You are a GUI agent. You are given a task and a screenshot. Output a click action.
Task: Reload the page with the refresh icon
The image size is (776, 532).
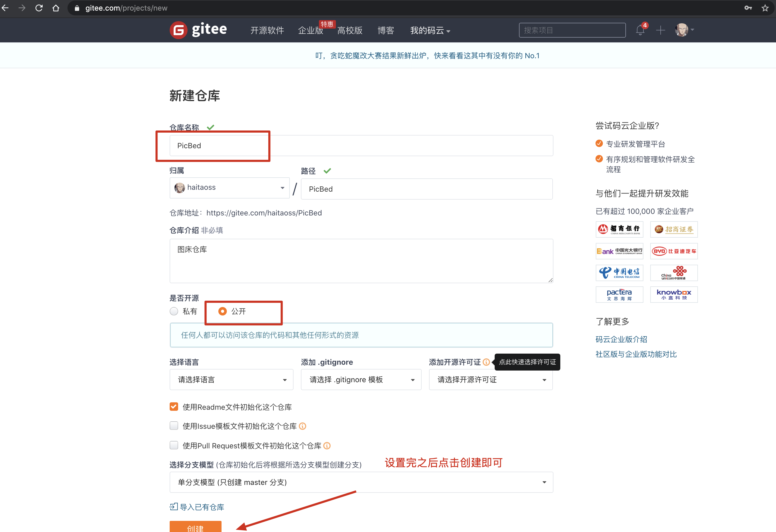click(x=39, y=8)
